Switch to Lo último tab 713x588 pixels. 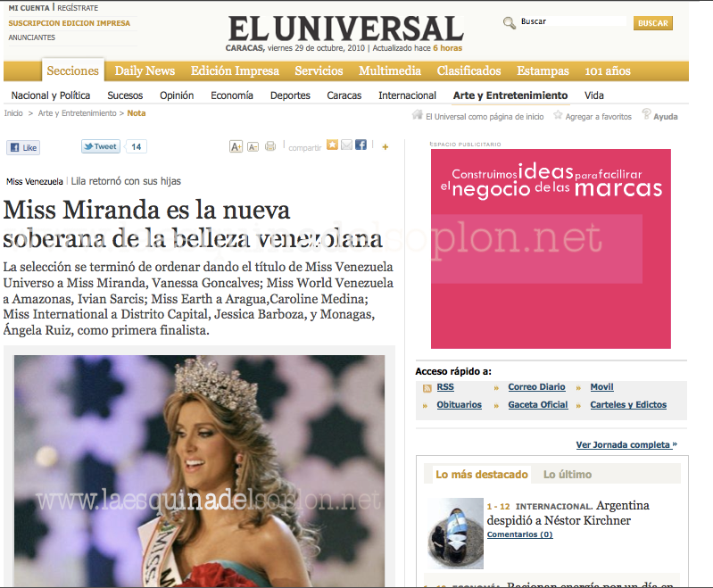click(568, 475)
